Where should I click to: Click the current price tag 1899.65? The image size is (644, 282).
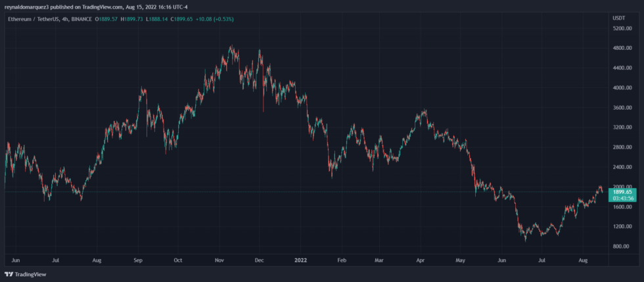tap(623, 191)
